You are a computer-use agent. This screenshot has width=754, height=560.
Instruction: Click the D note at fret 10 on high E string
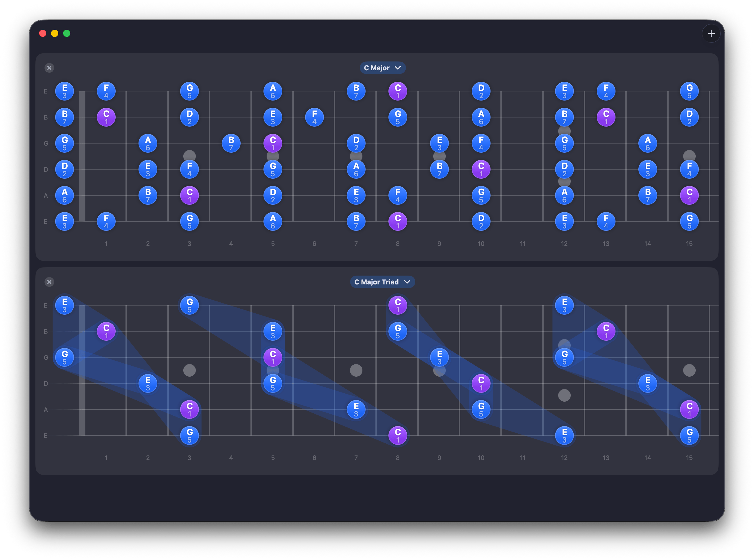(x=481, y=91)
